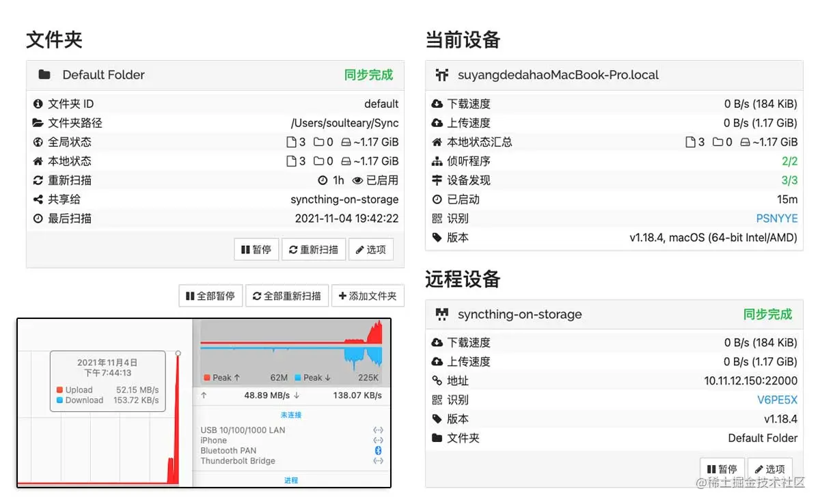
Task: Click the QR code icon beside 识别
Action: coord(438,219)
